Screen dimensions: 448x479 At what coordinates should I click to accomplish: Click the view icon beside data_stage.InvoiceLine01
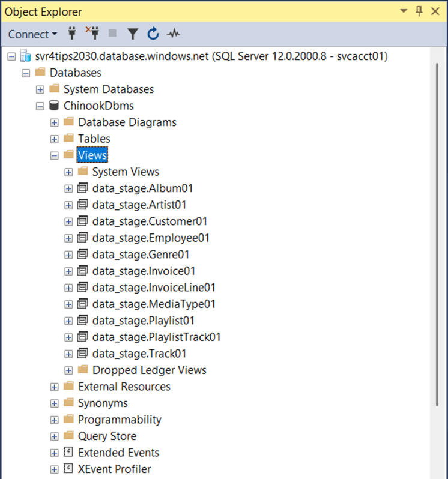pyautogui.click(x=82, y=286)
